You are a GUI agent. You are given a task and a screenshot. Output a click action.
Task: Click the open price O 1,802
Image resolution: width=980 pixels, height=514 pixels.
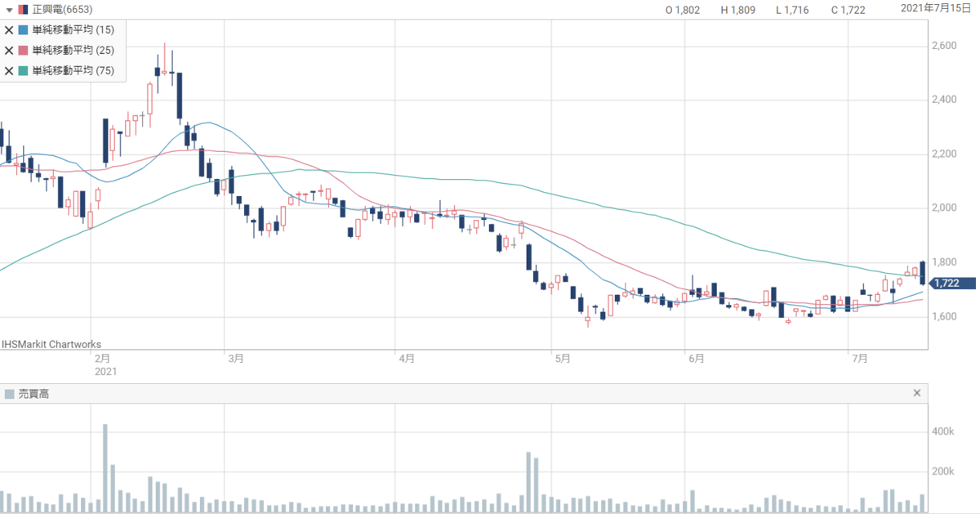tap(683, 11)
